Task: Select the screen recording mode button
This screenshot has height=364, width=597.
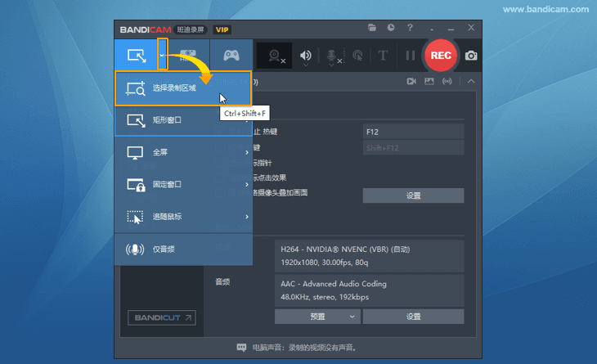Action: [x=137, y=56]
